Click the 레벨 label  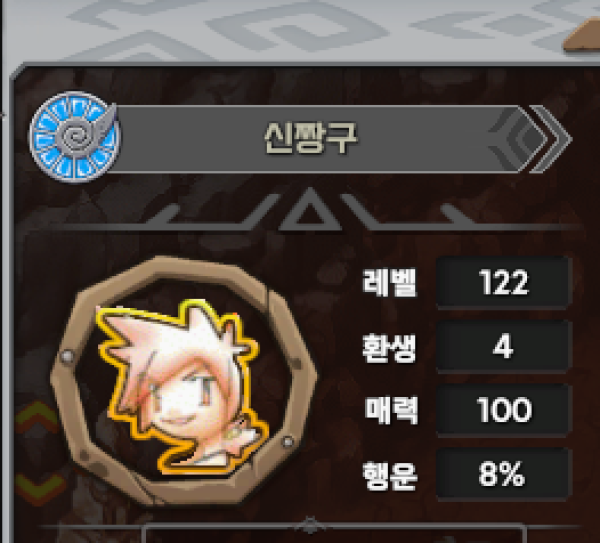(x=389, y=283)
